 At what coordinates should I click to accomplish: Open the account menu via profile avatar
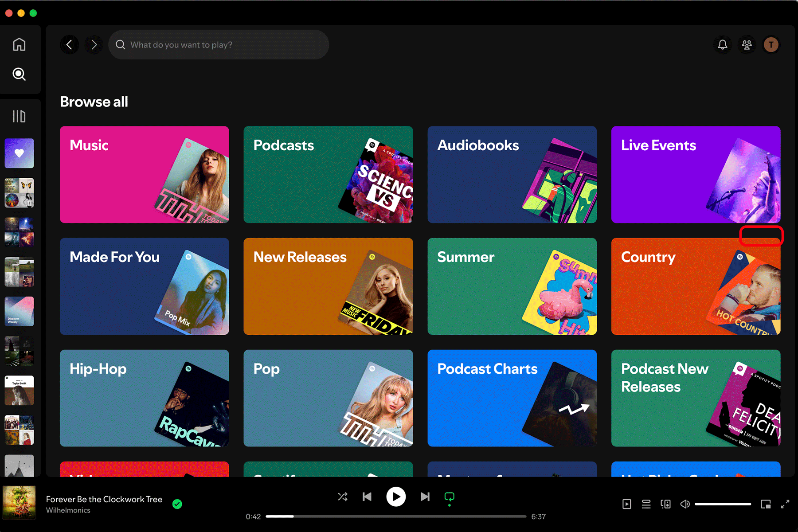771,44
